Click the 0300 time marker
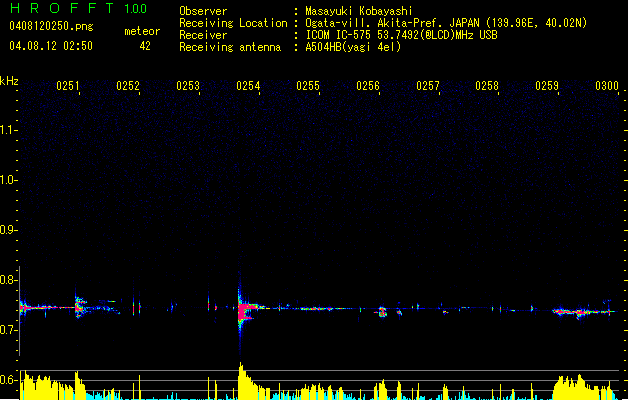This screenshot has height=400, width=629. tap(607, 86)
